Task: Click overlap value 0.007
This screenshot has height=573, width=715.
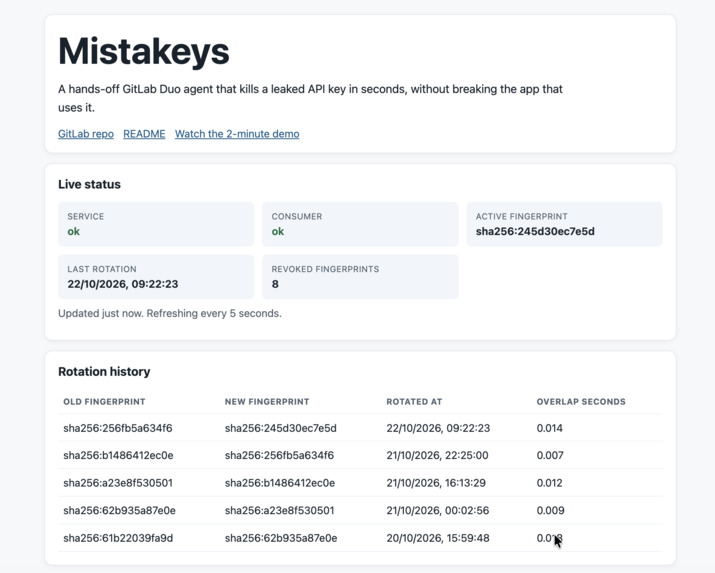Action: 550,455
